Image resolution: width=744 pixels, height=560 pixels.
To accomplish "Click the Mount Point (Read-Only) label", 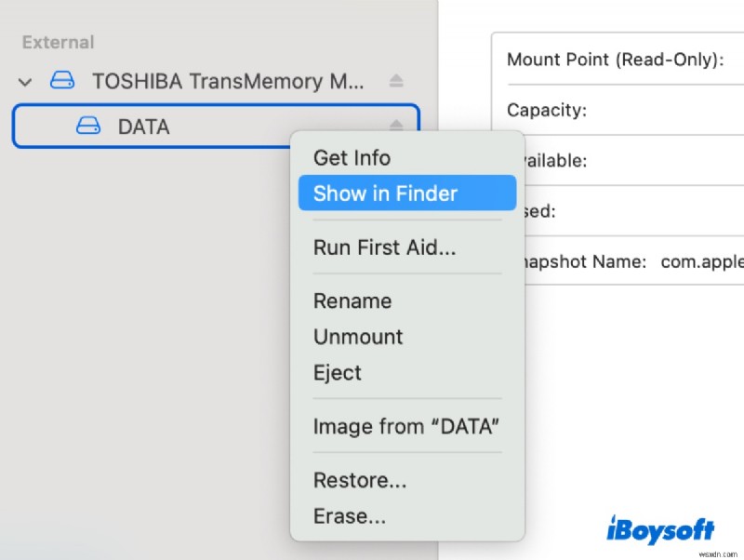I will tap(616, 60).
